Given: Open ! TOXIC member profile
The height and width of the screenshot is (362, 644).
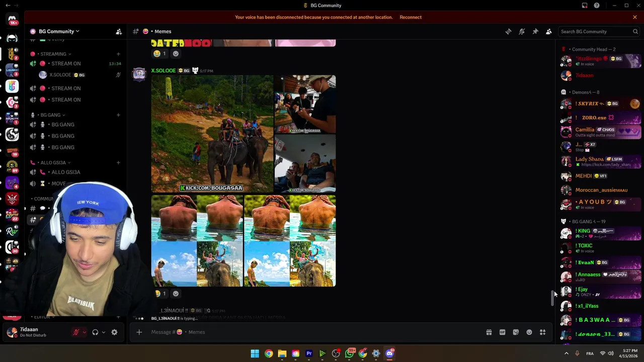Looking at the screenshot, I should point(600,248).
